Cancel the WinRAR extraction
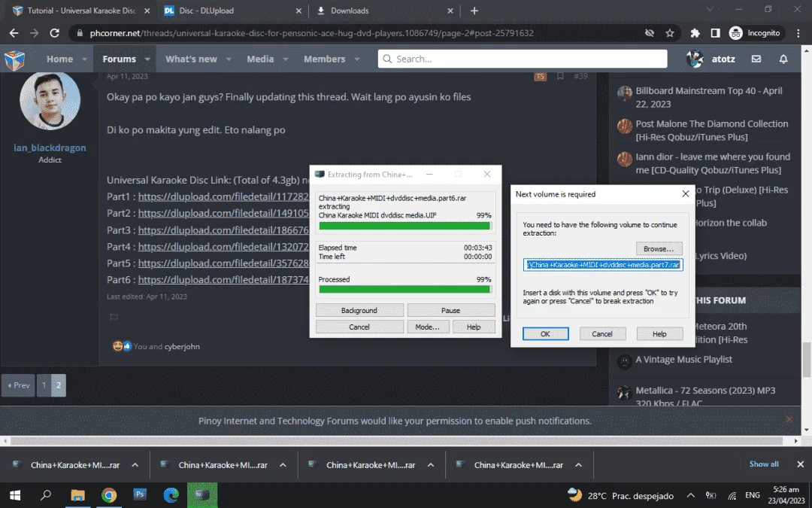Viewport: 812px width, 508px height. tap(359, 327)
